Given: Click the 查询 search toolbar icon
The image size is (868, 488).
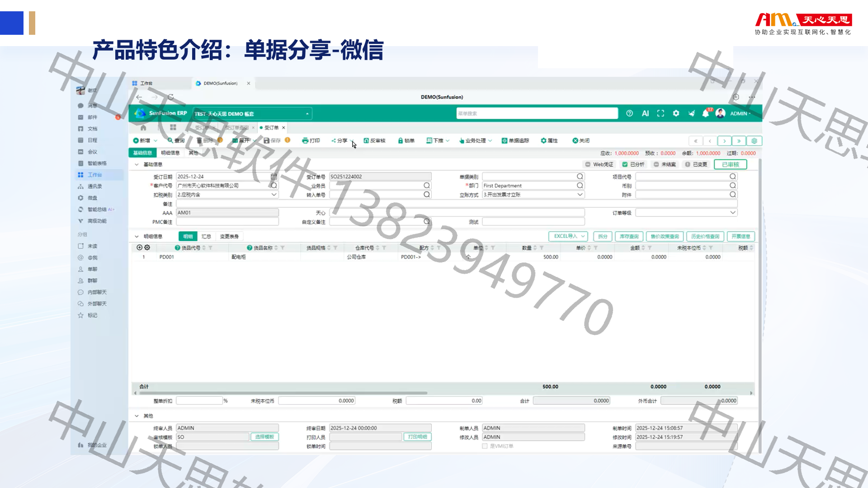Looking at the screenshot, I should [170, 141].
